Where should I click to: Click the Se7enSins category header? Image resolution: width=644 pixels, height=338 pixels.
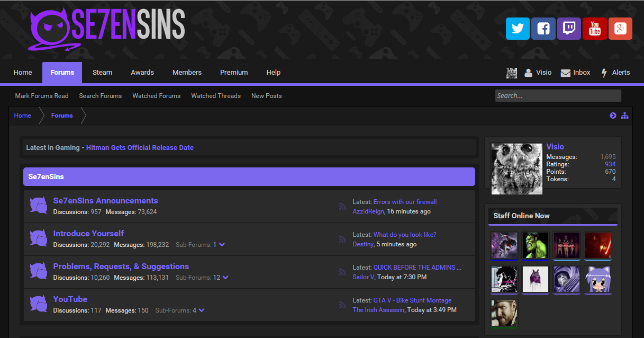pos(249,176)
